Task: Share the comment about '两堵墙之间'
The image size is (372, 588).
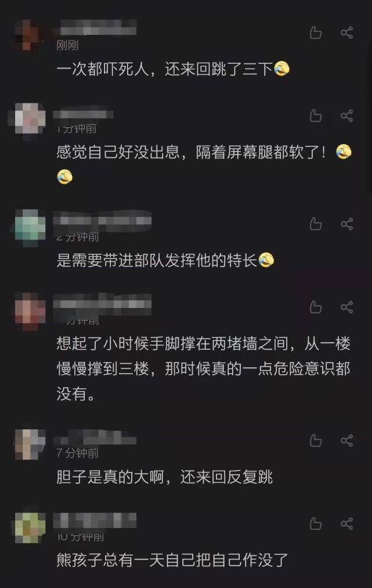Action: [x=347, y=307]
